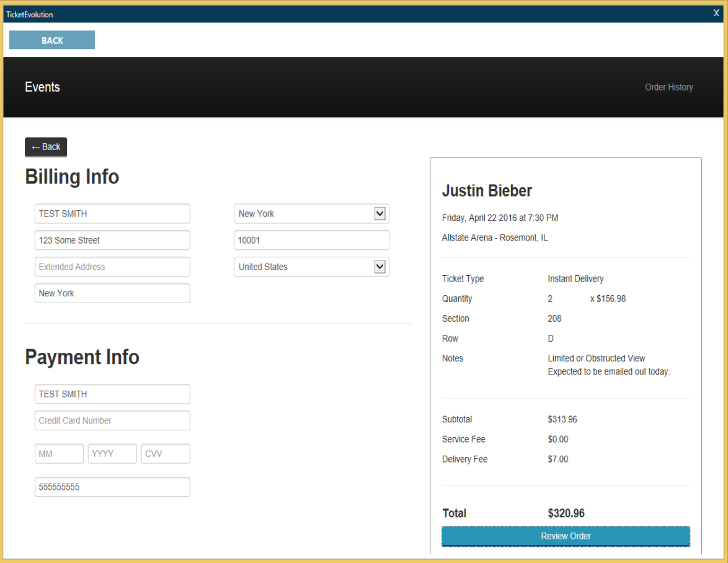The width and height of the screenshot is (728, 563).
Task: Click the billing name field TEST SMITH
Action: point(112,213)
